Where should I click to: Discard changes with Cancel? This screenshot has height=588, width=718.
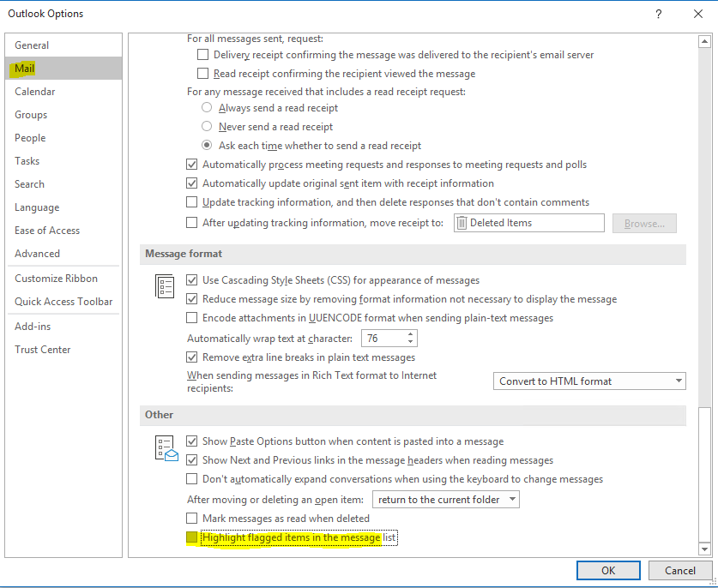pyautogui.click(x=679, y=570)
